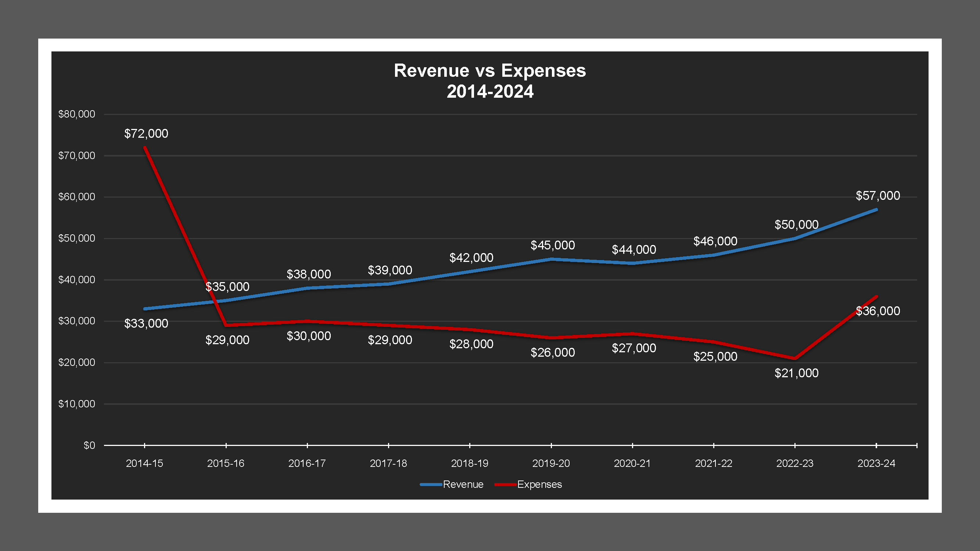Select the $29,000 label at 2015-16
980x551 pixels.
(227, 340)
